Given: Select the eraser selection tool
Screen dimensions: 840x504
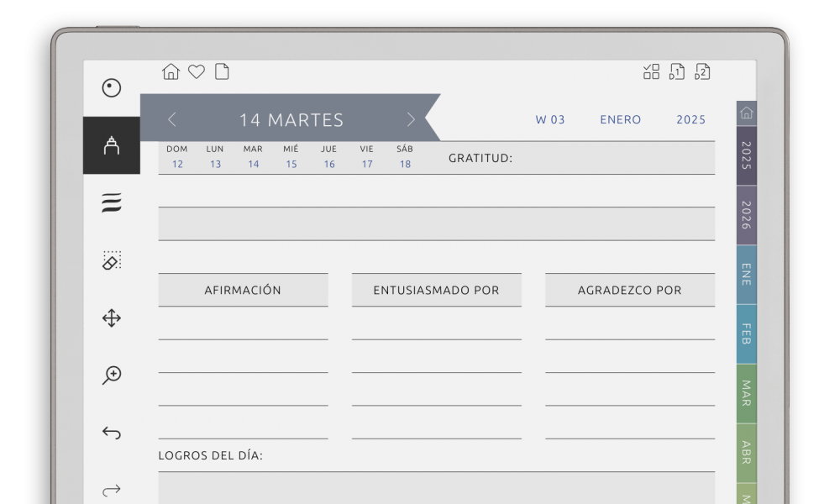Looking at the screenshot, I should click(112, 260).
